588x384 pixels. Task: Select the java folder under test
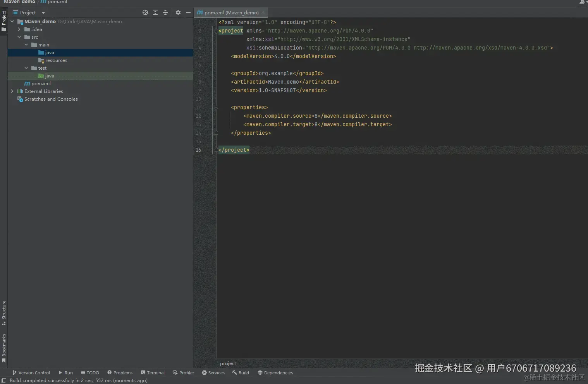pyautogui.click(x=100, y=76)
